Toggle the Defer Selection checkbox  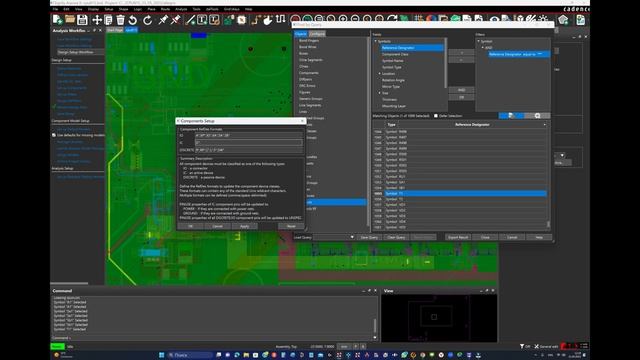[x=436, y=116]
